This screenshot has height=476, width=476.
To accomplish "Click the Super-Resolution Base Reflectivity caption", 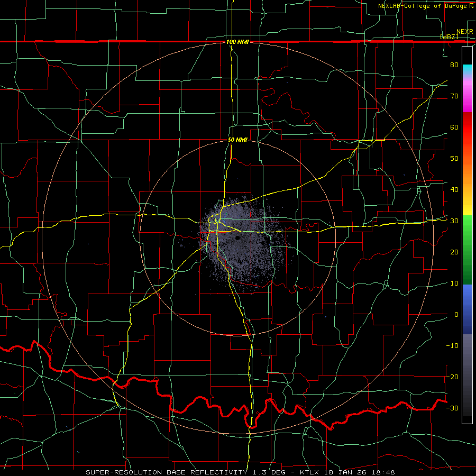I will (x=240, y=472).
